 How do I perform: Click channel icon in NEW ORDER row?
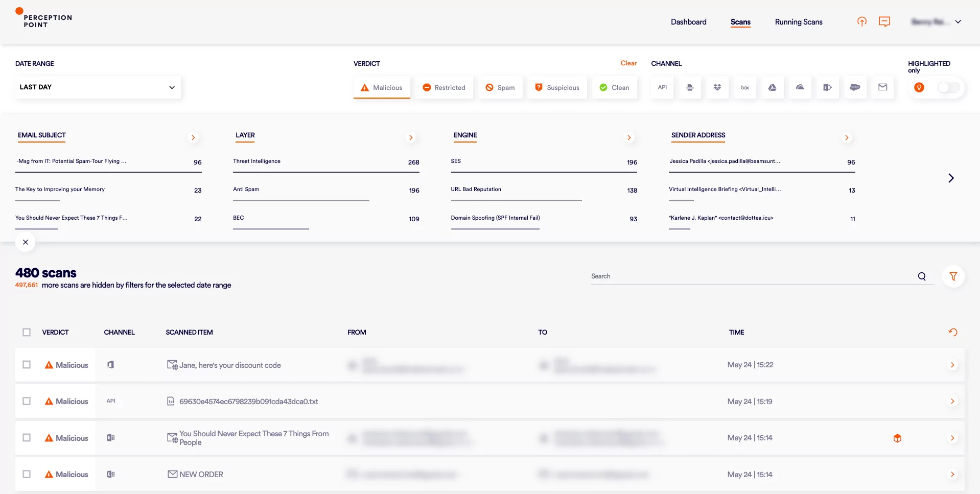pyautogui.click(x=110, y=474)
